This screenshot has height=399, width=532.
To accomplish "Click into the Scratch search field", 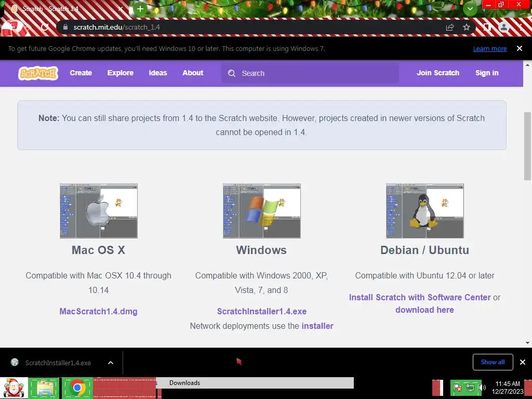I will pyautogui.click(x=310, y=73).
